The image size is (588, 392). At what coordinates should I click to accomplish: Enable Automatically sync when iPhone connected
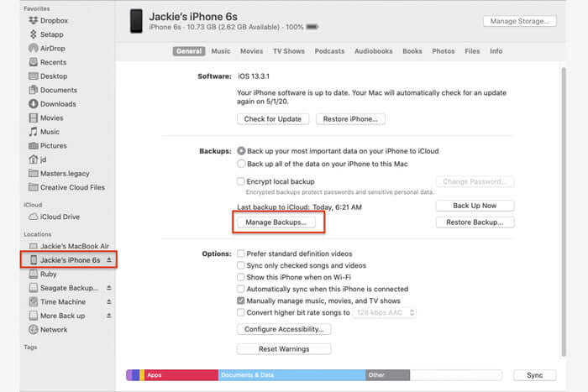pyautogui.click(x=241, y=289)
